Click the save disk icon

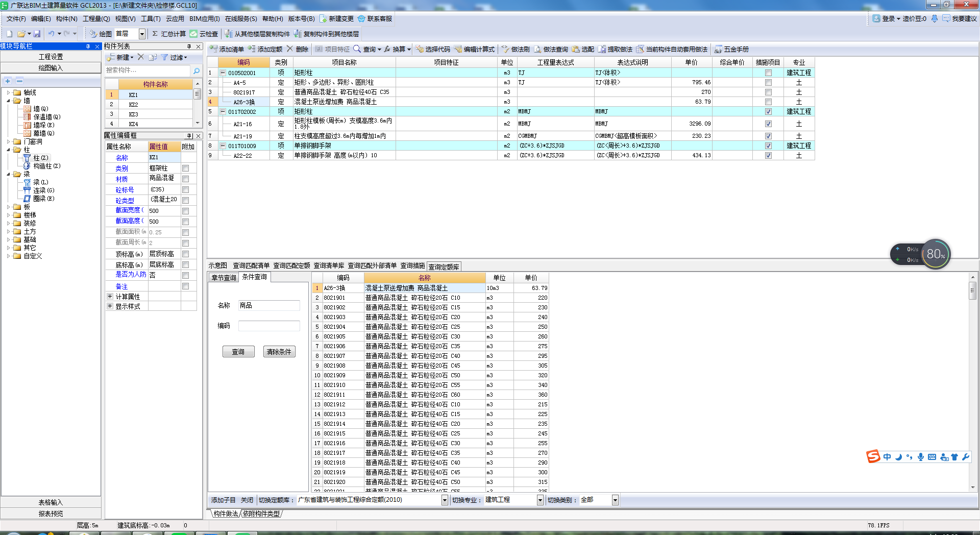37,34
